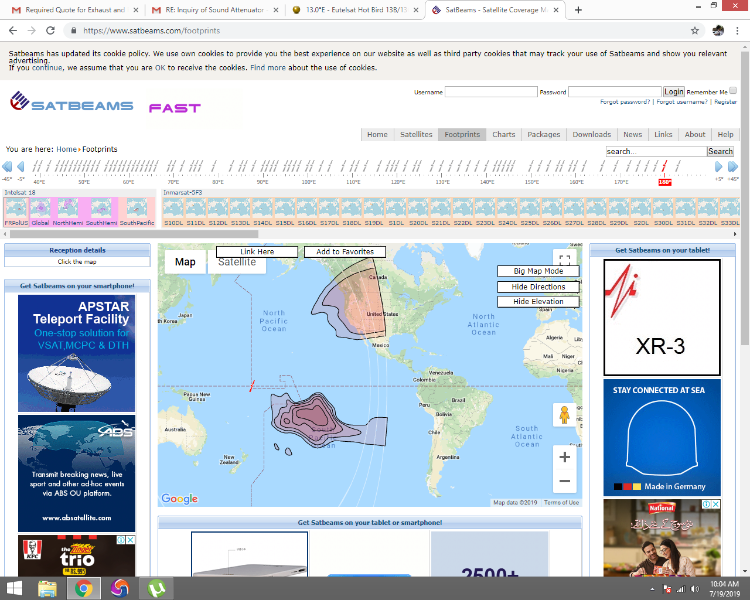Open the Windows Start menu

click(14, 589)
